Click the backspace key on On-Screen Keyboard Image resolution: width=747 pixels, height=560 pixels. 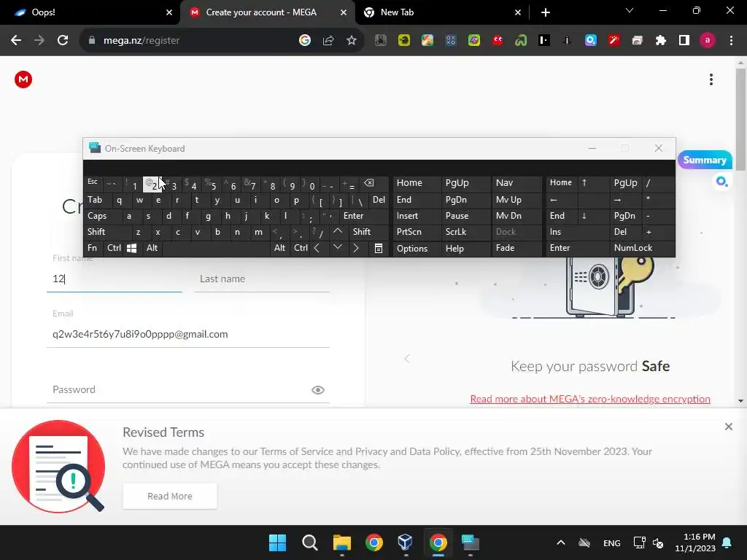pos(369,183)
